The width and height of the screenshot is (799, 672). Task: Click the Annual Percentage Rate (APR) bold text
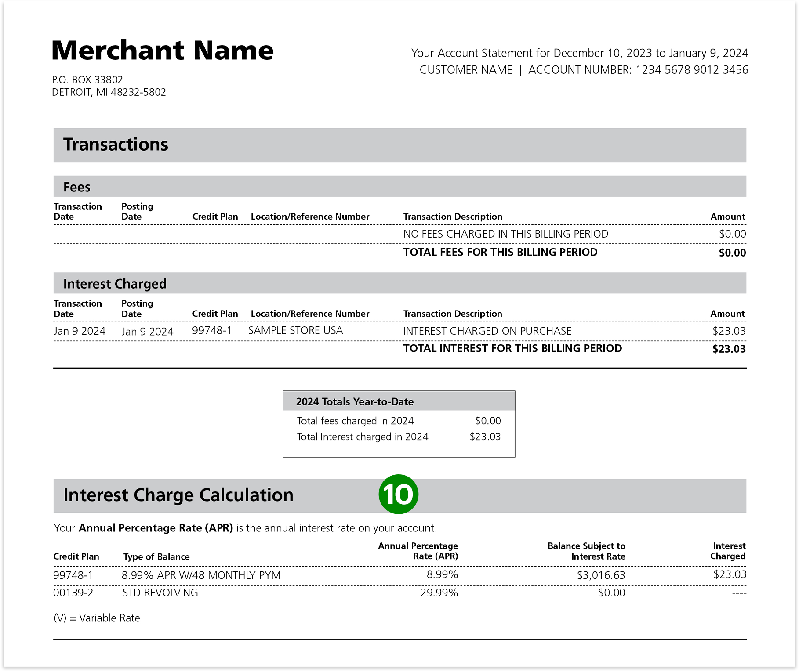tap(156, 528)
